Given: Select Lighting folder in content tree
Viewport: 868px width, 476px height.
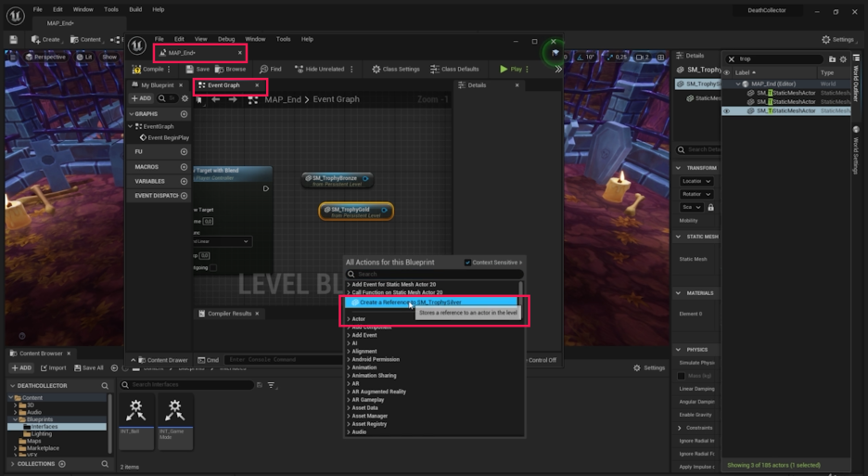Looking at the screenshot, I should [x=41, y=434].
